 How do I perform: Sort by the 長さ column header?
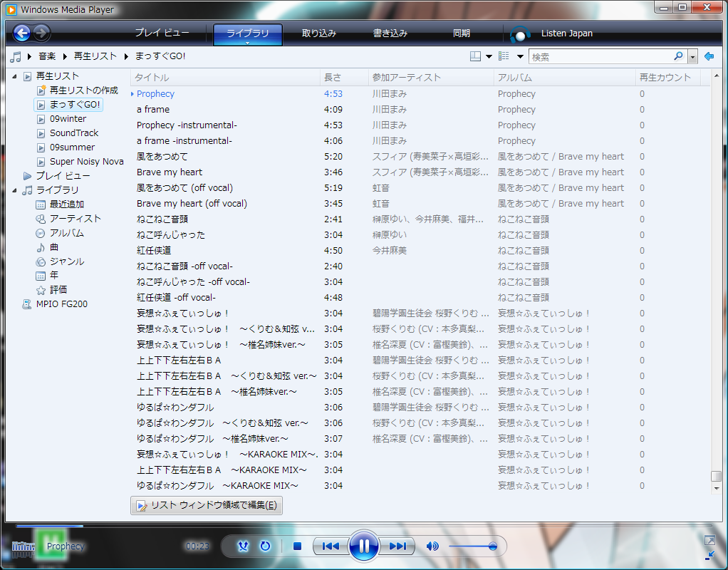pyautogui.click(x=344, y=78)
